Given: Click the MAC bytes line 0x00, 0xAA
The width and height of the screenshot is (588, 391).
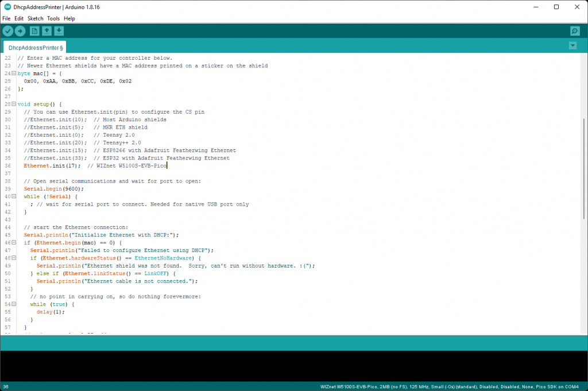Looking at the screenshot, I should coord(78,81).
